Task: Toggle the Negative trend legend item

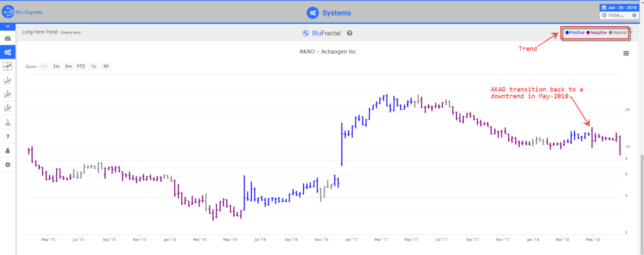Action: point(597,32)
